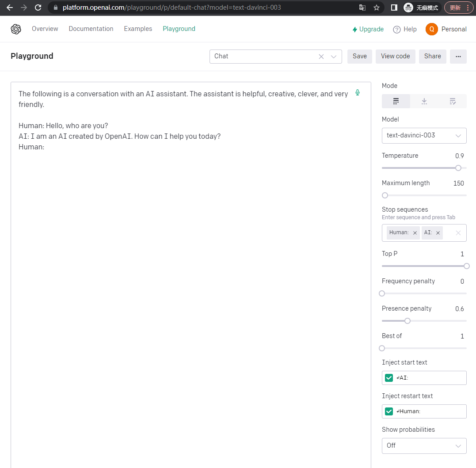The image size is (476, 468).
Task: Select the Complete mode icon
Action: (x=396, y=102)
